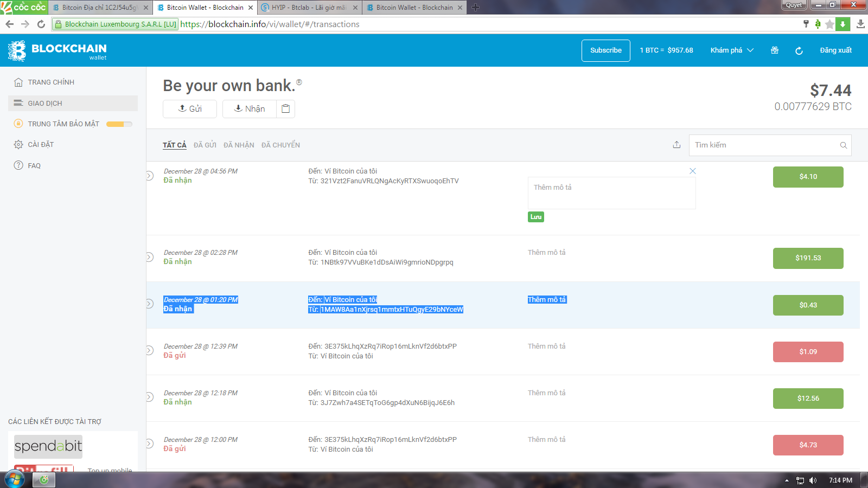Click the Cốc Cốc browser logo
The width and height of the screenshot is (868, 488).
24,7
